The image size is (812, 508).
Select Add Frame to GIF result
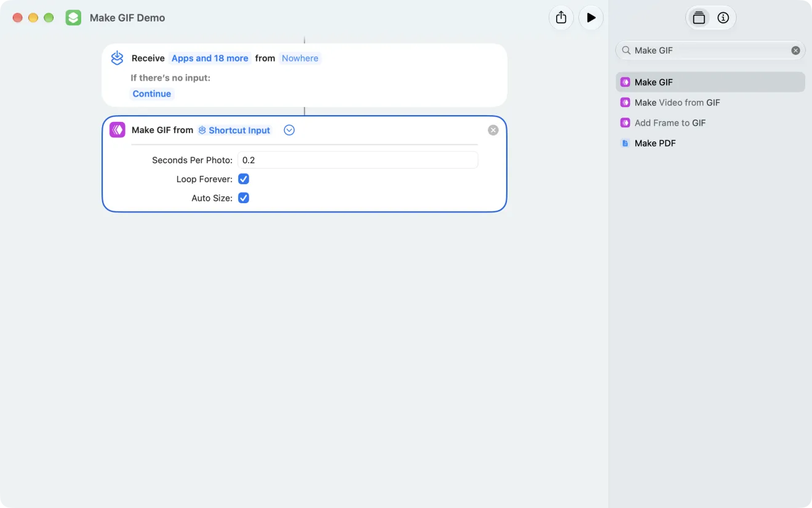(710, 123)
